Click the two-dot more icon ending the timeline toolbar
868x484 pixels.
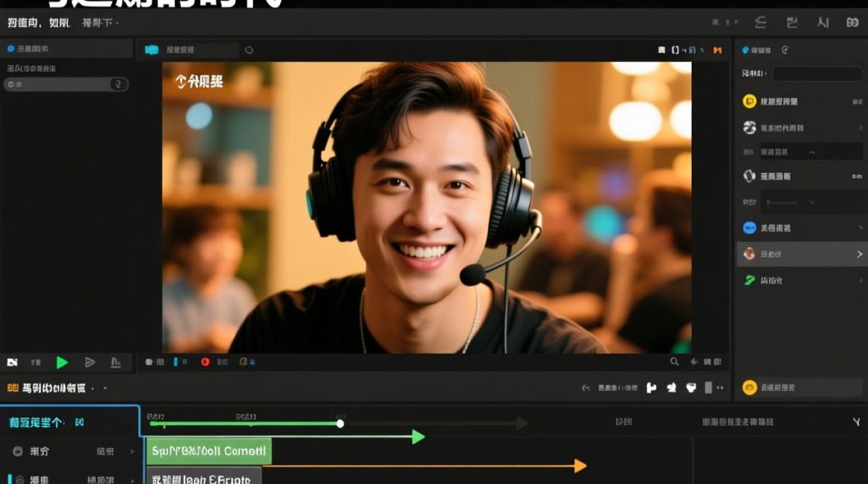pyautogui.click(x=720, y=388)
